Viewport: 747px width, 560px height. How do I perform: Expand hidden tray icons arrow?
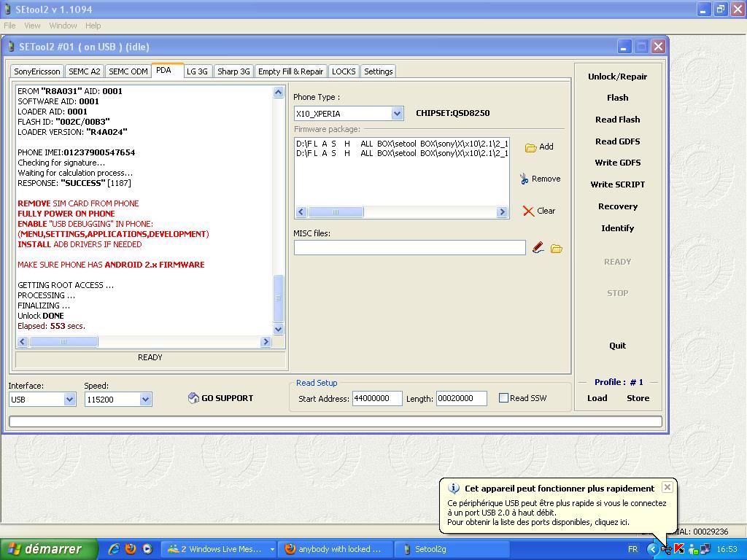click(651, 550)
